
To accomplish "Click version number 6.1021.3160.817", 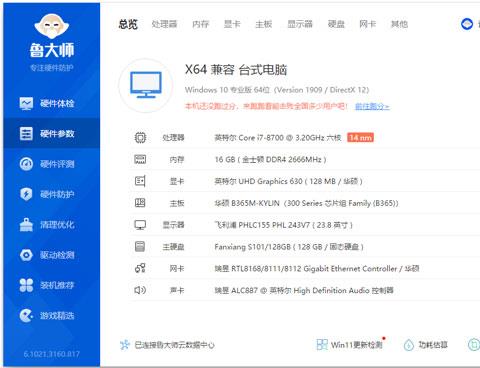I will [x=52, y=354].
